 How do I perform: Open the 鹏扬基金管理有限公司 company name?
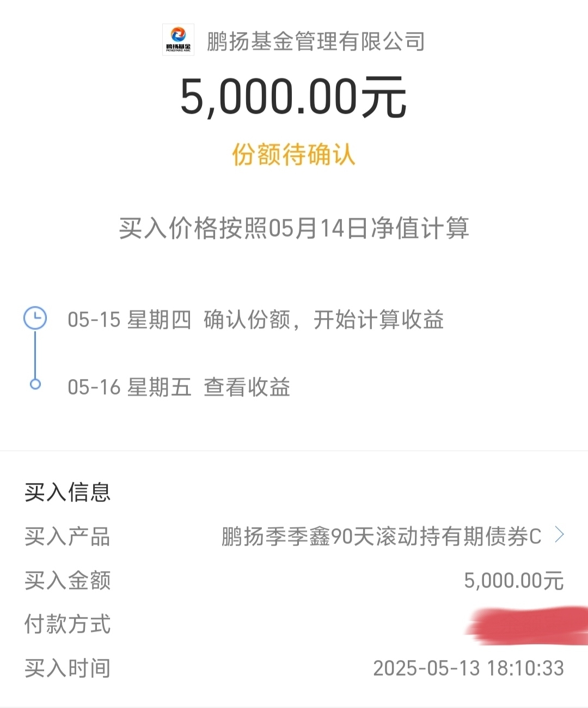(x=316, y=41)
